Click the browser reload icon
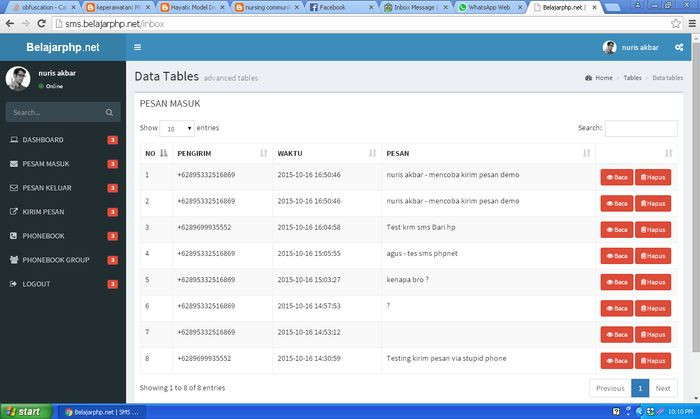Image resolution: width=700 pixels, height=419 pixels. point(42,24)
